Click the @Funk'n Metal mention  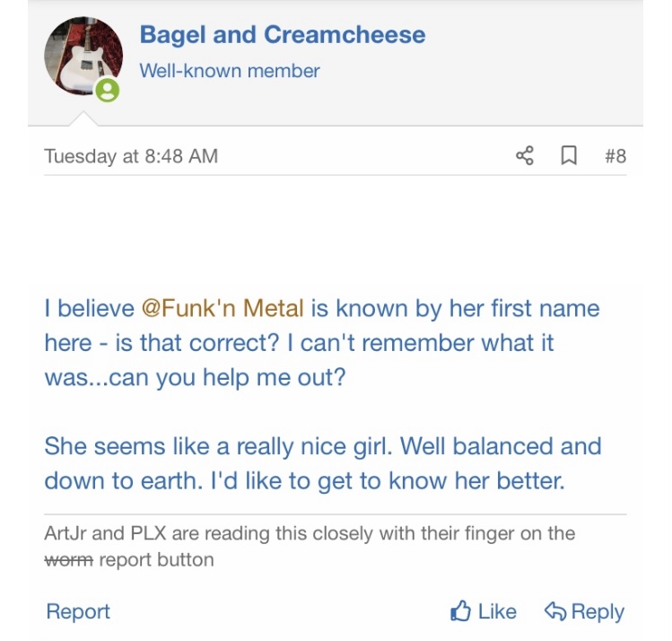223,308
